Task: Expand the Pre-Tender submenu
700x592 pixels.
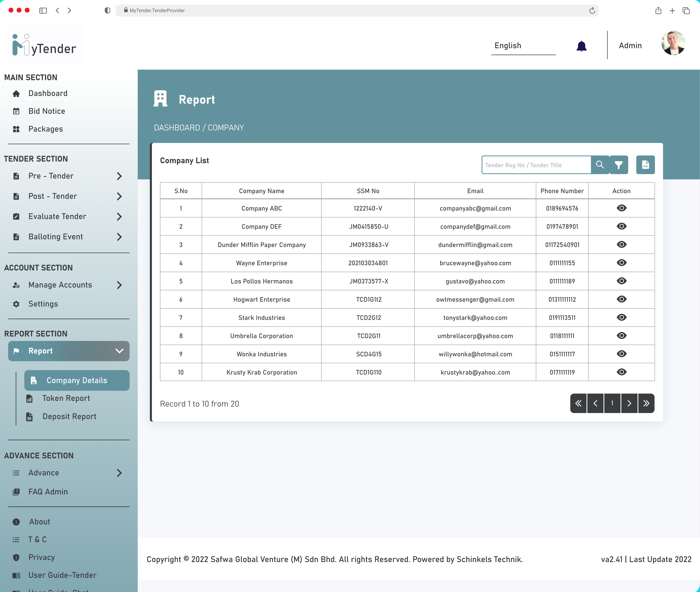Action: tap(119, 176)
